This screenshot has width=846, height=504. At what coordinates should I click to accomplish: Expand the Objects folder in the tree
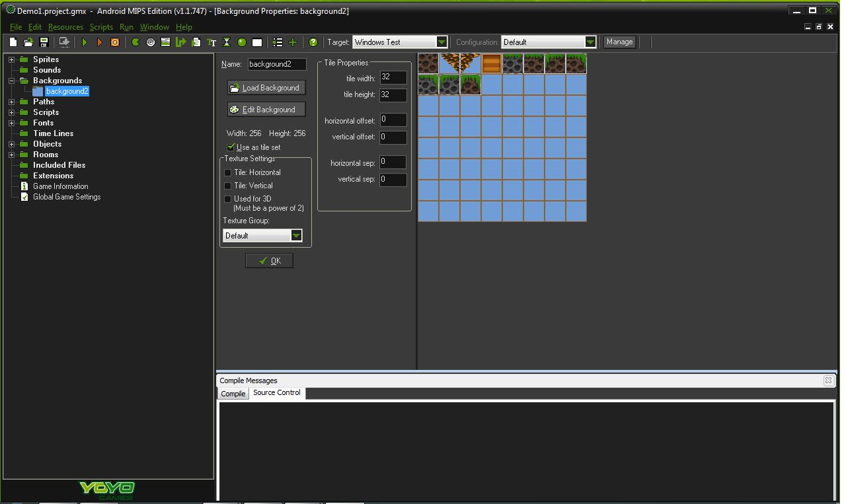(11, 144)
